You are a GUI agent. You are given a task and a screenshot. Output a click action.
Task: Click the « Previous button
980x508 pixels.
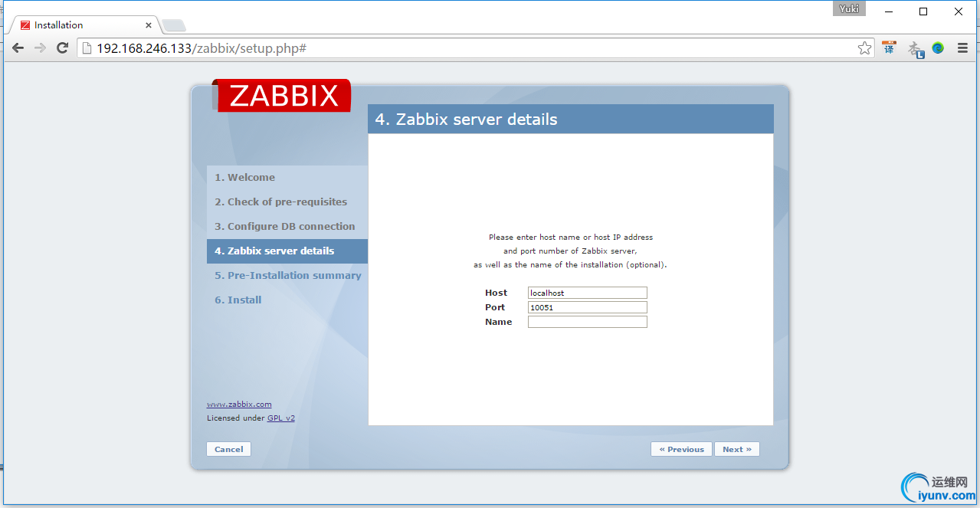681,449
